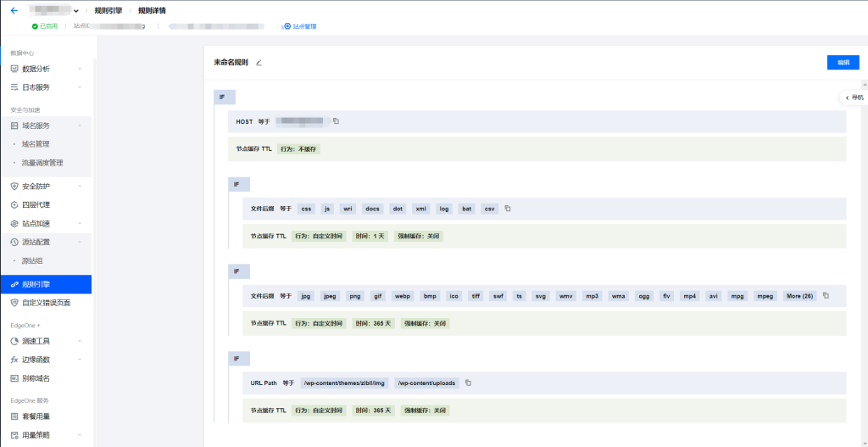The width and height of the screenshot is (868, 447).
Task: Copy the URL Path values
Action: click(x=468, y=383)
